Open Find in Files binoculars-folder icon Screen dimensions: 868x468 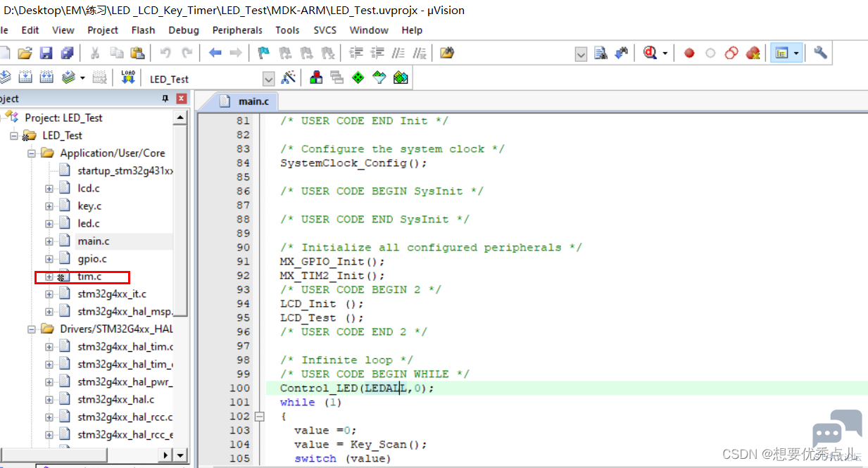[447, 53]
